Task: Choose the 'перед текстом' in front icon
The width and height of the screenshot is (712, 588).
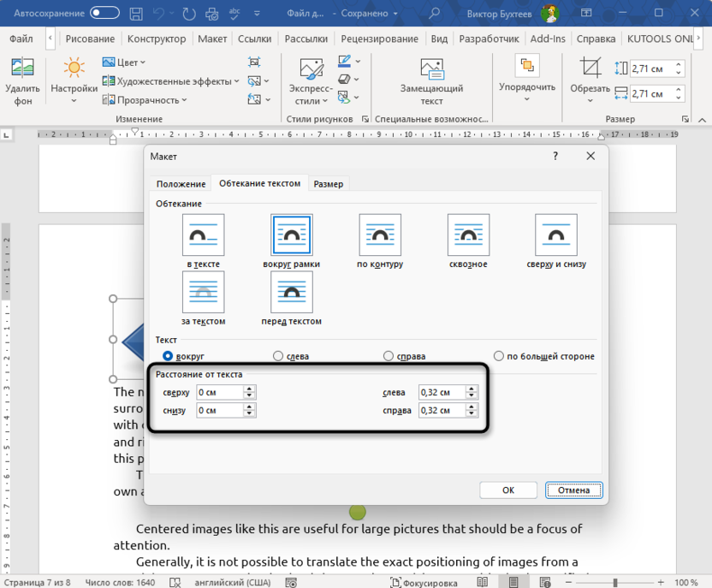Action: coord(291,293)
